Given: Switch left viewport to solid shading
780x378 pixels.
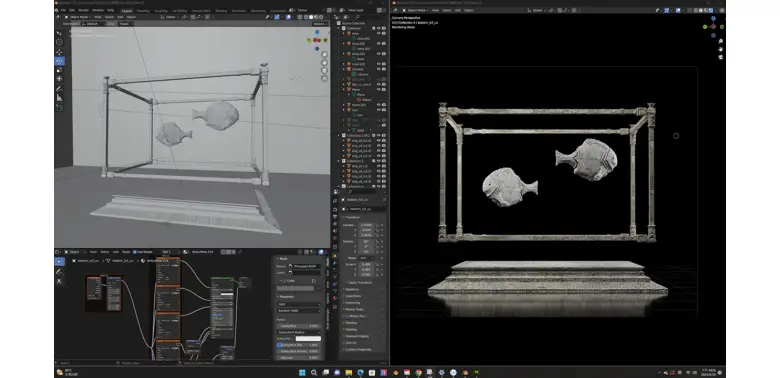Looking at the screenshot, I should [x=311, y=17].
